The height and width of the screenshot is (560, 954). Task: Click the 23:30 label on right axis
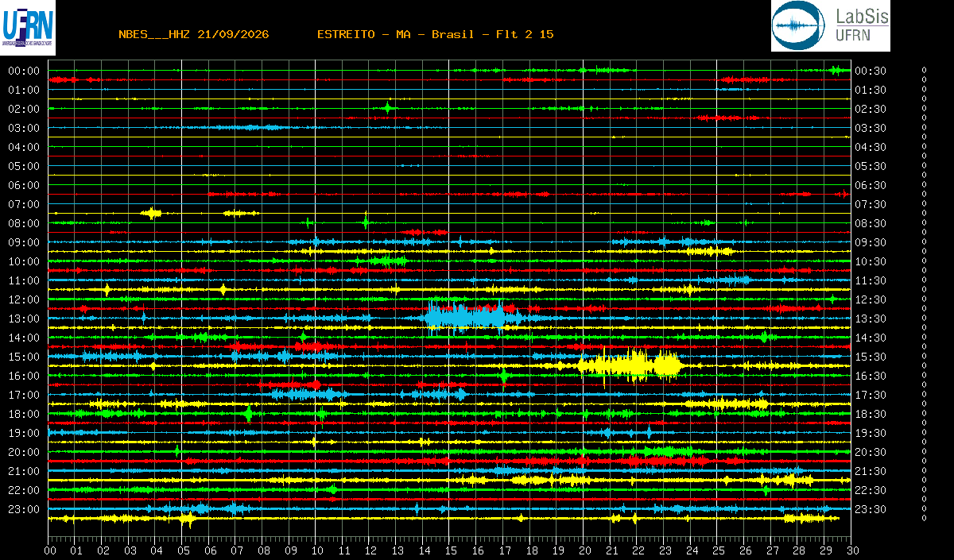(x=871, y=509)
